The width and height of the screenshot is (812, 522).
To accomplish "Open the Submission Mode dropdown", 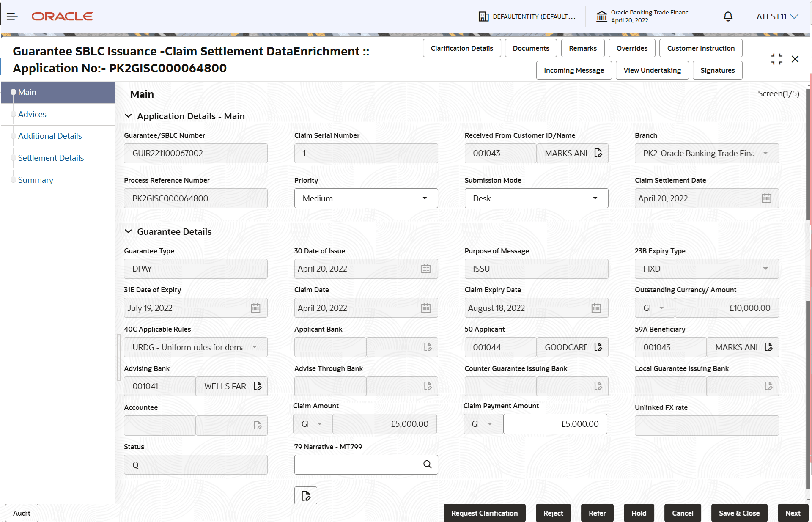I will 536,198.
